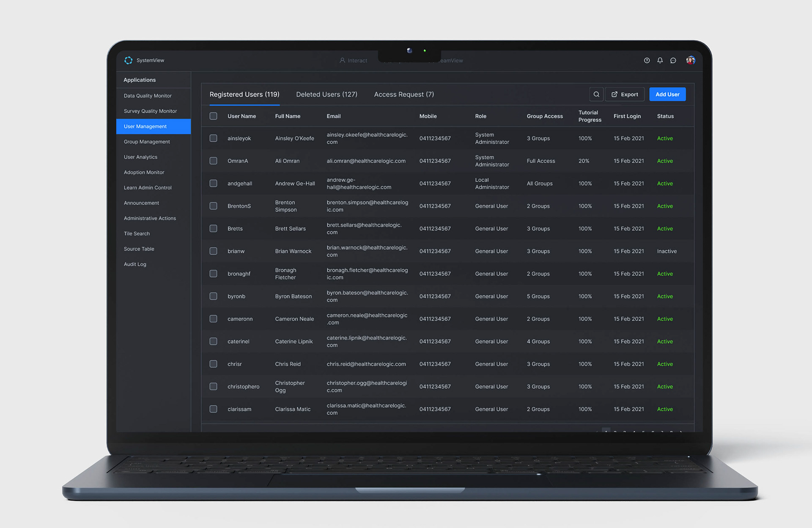Check the Bretts row checkbox
Screen dimensions: 812x528
tap(214, 228)
